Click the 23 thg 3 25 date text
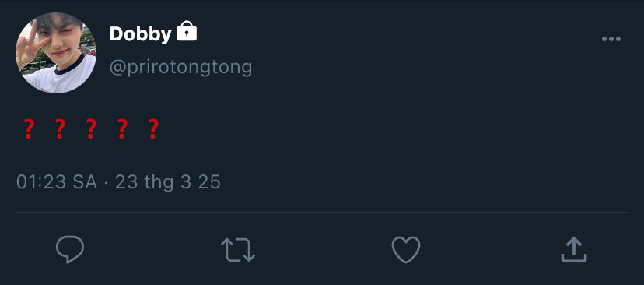The image size is (644, 285). (167, 182)
